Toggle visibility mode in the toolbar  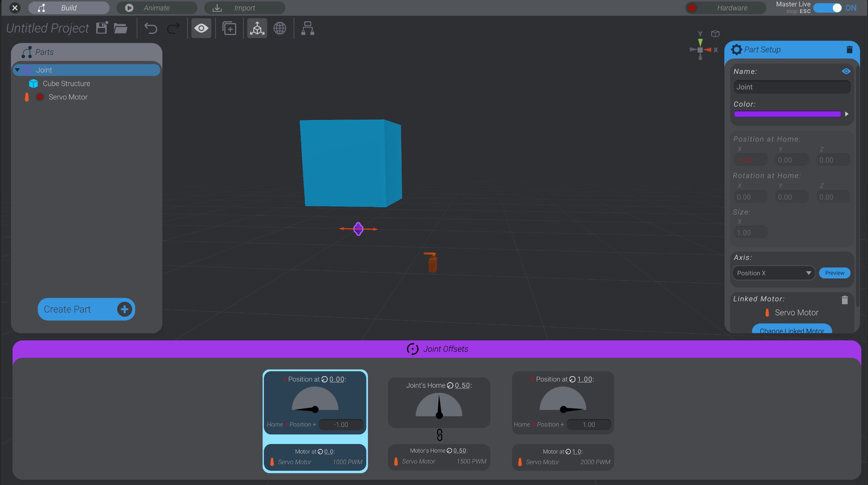point(201,28)
